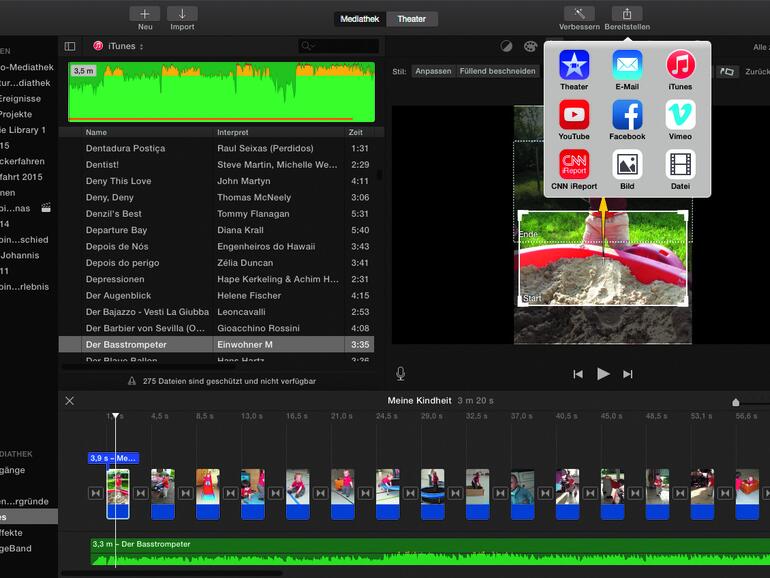This screenshot has width=770, height=578.
Task: Expand the search field options magnifier
Action: click(309, 46)
